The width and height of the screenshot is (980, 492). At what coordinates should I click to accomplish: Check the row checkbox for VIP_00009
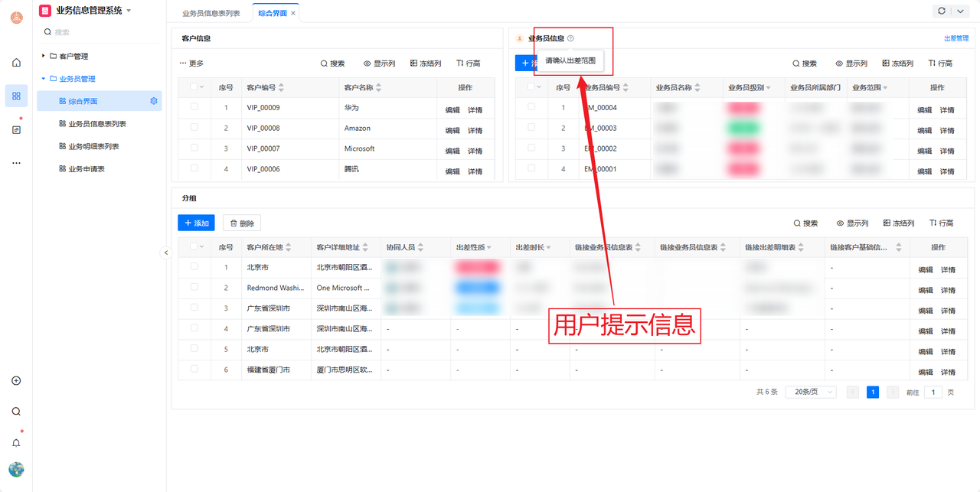click(x=194, y=107)
